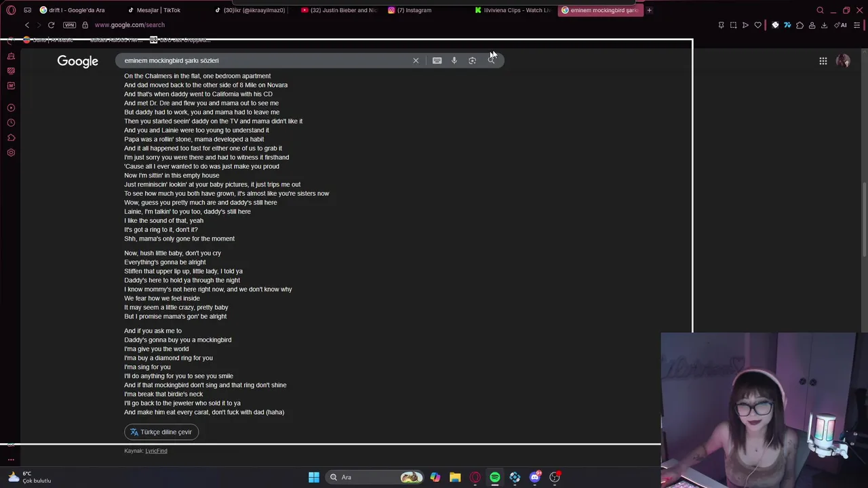The width and height of the screenshot is (868, 488).
Task: Open Discord from the taskbar
Action: click(x=535, y=477)
